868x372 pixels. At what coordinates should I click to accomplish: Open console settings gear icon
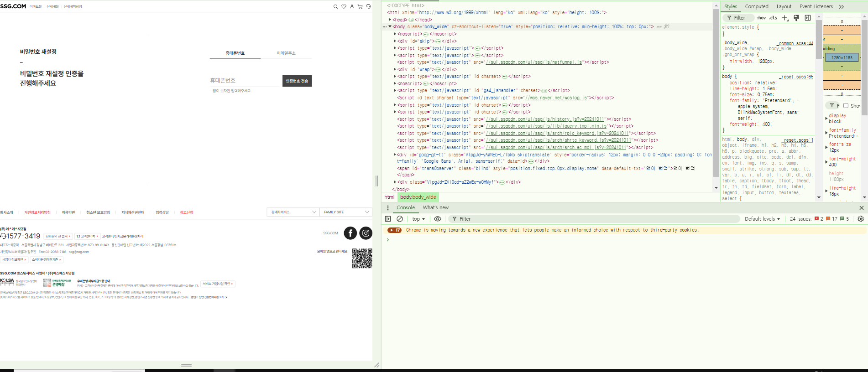[861, 219]
